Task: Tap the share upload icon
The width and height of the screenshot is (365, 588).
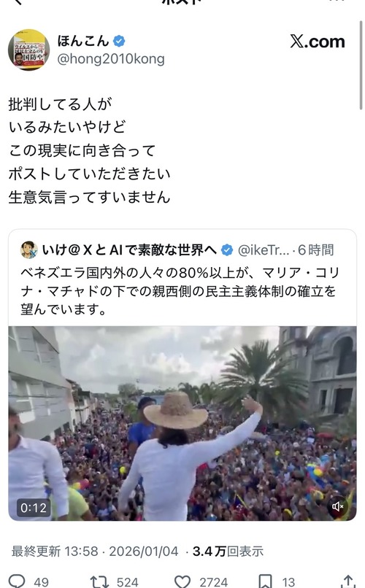Action: coord(348,581)
